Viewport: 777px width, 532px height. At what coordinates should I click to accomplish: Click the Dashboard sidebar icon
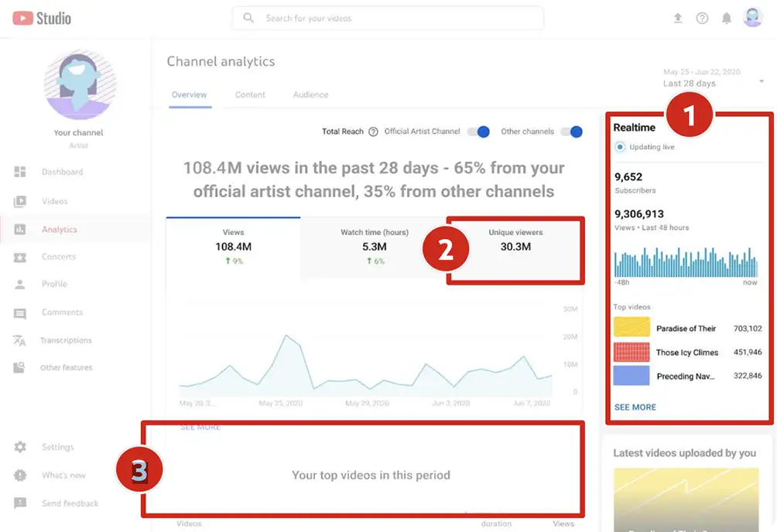point(20,172)
